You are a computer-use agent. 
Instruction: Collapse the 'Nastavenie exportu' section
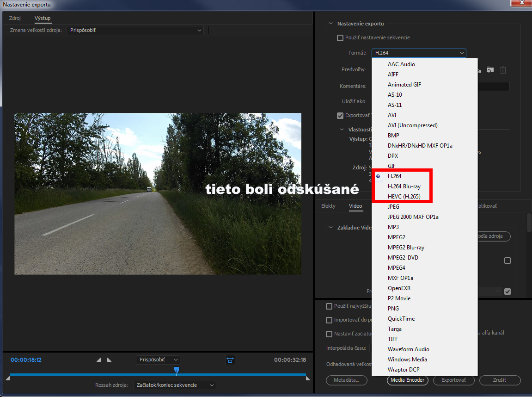click(x=330, y=24)
